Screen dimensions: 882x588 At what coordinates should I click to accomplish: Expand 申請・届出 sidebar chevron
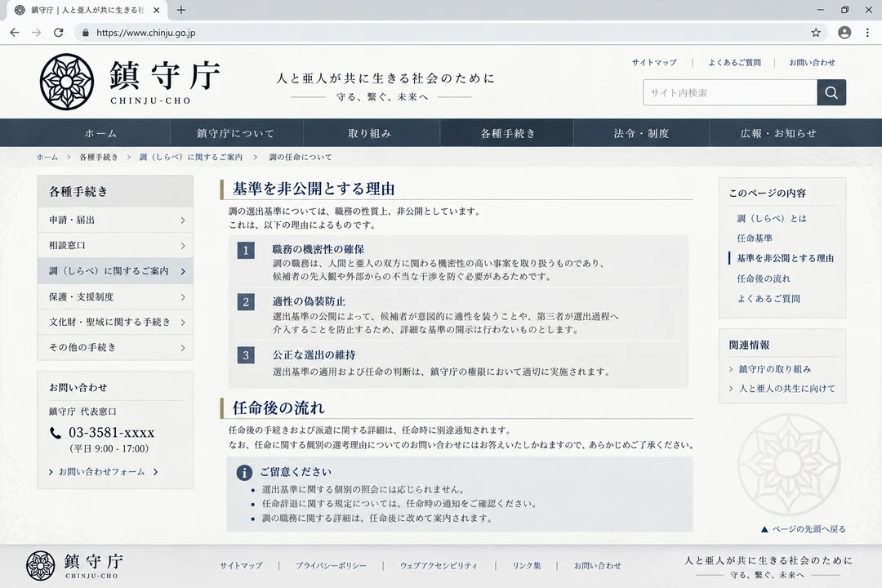tap(183, 220)
